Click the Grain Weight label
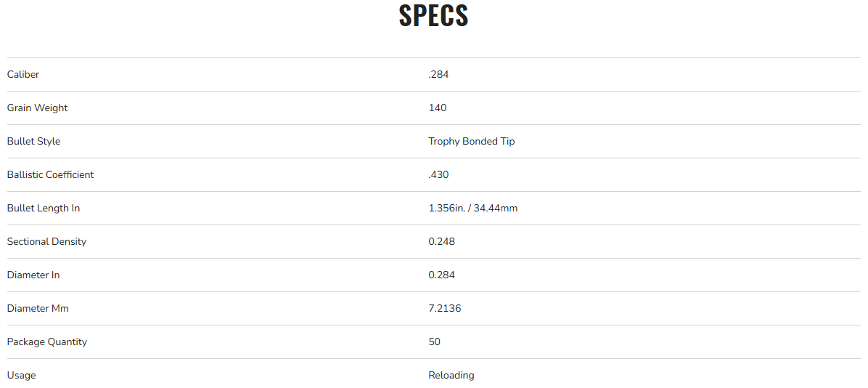The height and width of the screenshot is (388, 868). pos(37,108)
